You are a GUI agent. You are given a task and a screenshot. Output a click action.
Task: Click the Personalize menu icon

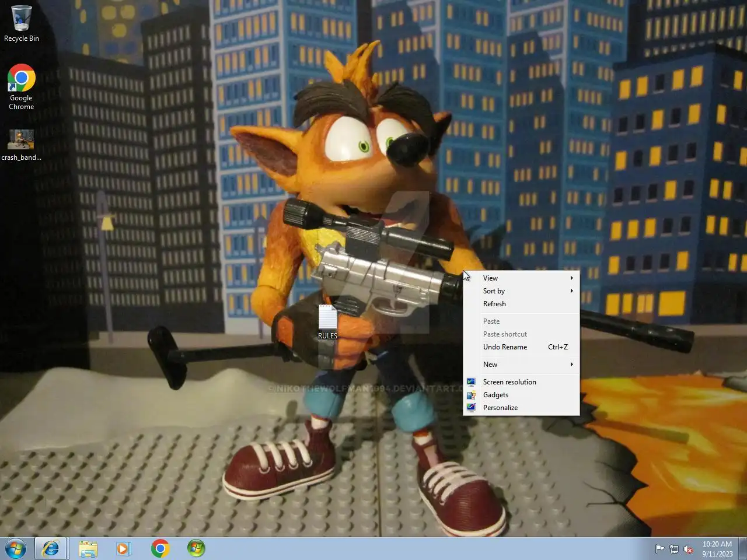click(472, 408)
